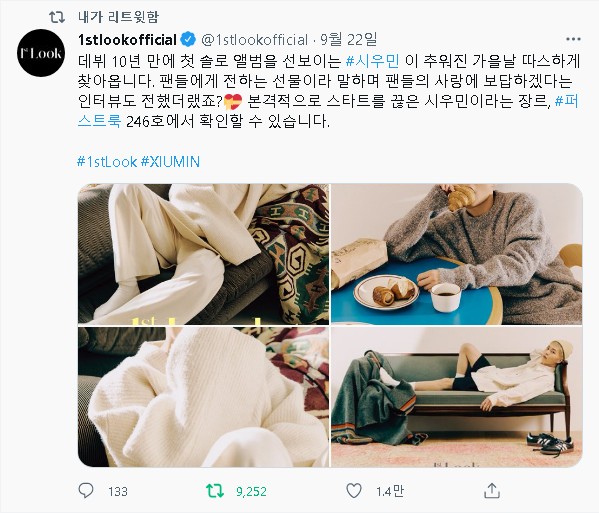This screenshot has width=599, height=513.
Task: Open the #시우민 hashtag
Action: [372, 60]
